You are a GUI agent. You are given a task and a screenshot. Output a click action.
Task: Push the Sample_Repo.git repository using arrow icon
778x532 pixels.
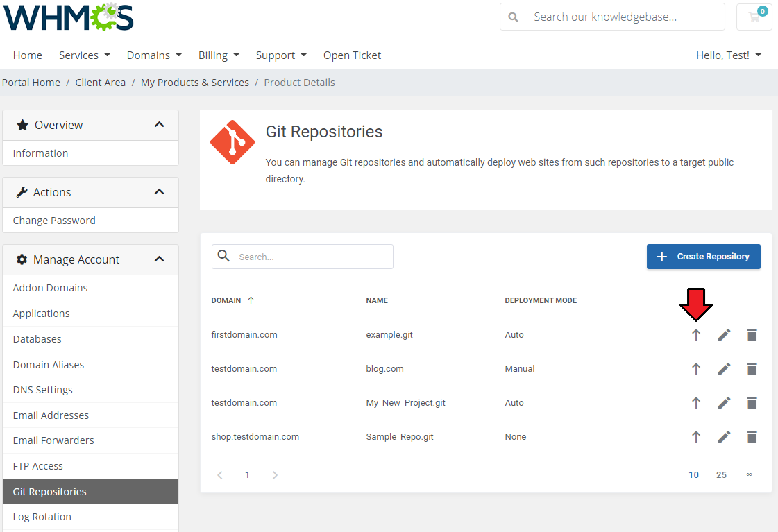pyautogui.click(x=696, y=437)
